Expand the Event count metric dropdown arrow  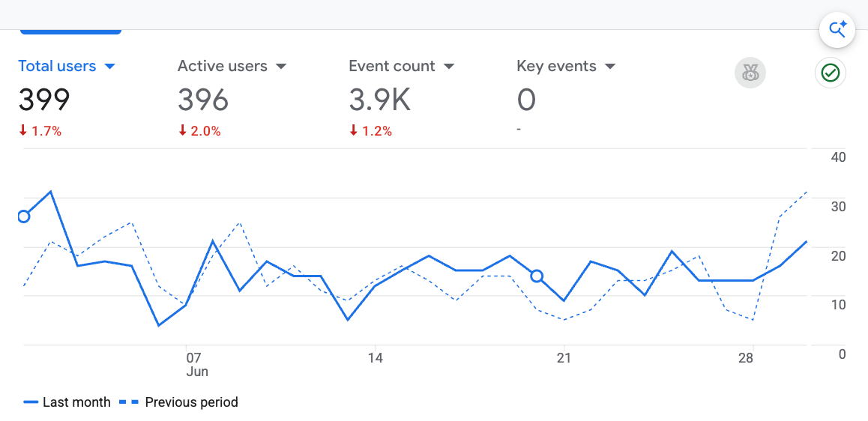pyautogui.click(x=449, y=67)
